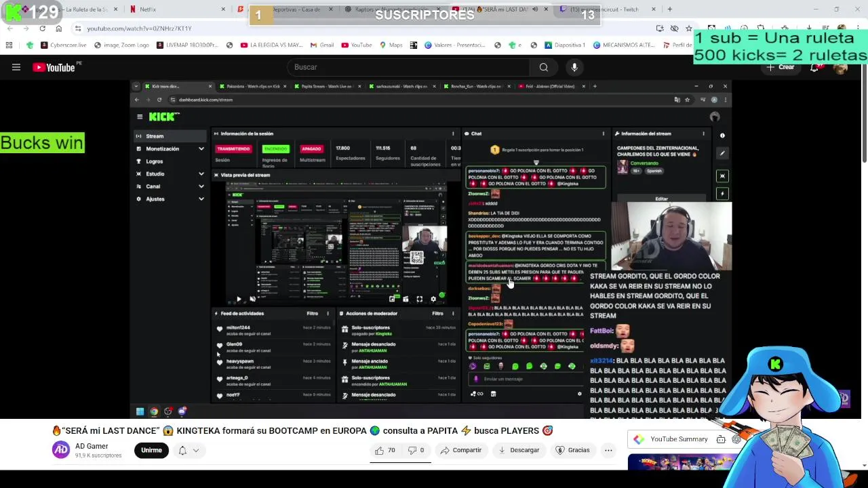Open notification preferences dropdown beside Unirme
This screenshot has height=488, width=868.
[189, 450]
